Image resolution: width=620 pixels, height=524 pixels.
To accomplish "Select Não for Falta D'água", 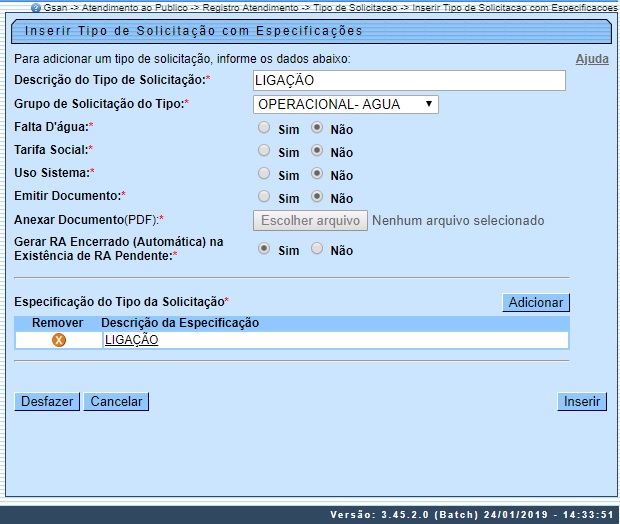I will (317, 128).
